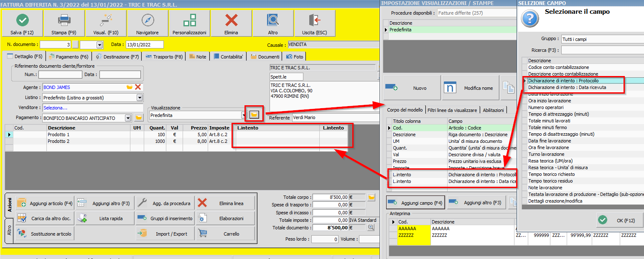Open the Filtri linee da visualizzare tab

452,110
